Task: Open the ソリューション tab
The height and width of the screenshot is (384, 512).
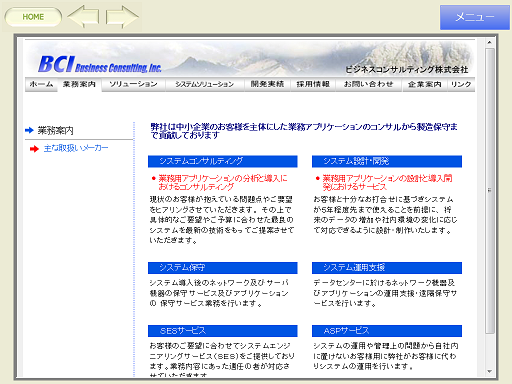Action: coord(133,84)
